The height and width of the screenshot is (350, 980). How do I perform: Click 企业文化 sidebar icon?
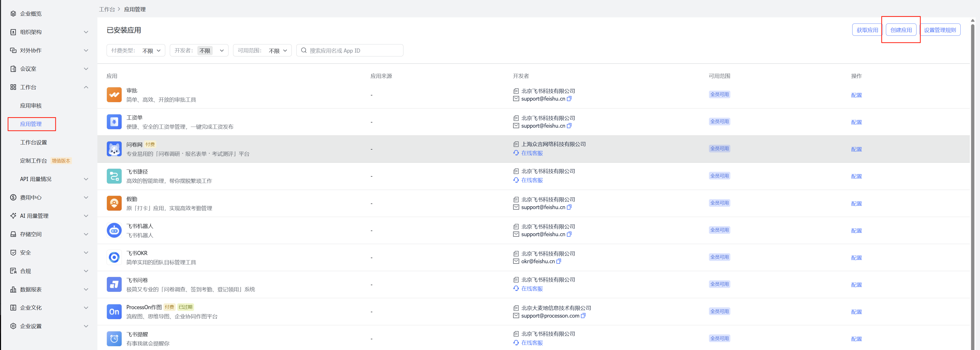click(x=13, y=308)
